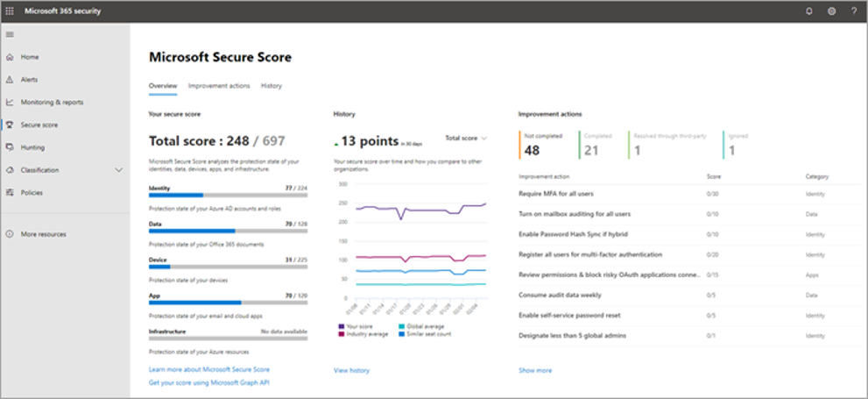Click the Identity score progress bar

[228, 195]
